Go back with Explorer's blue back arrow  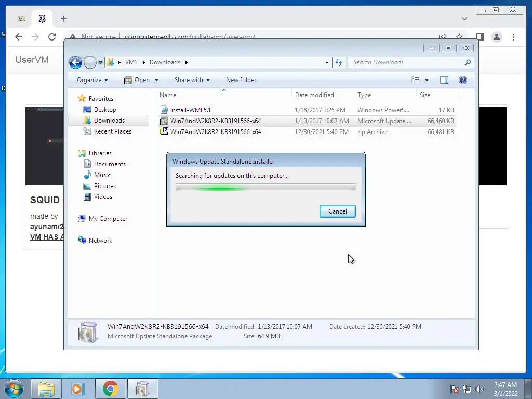point(75,62)
